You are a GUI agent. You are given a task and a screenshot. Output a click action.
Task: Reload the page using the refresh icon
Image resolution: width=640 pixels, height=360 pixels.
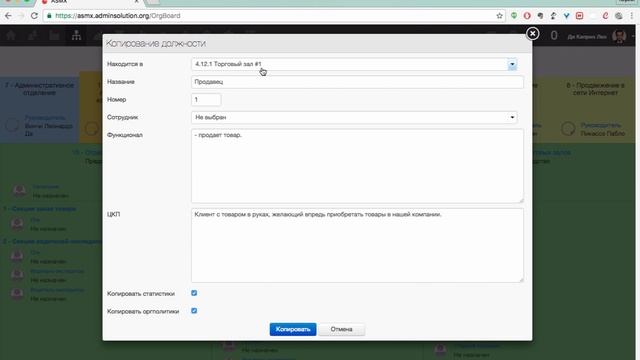tap(34, 16)
